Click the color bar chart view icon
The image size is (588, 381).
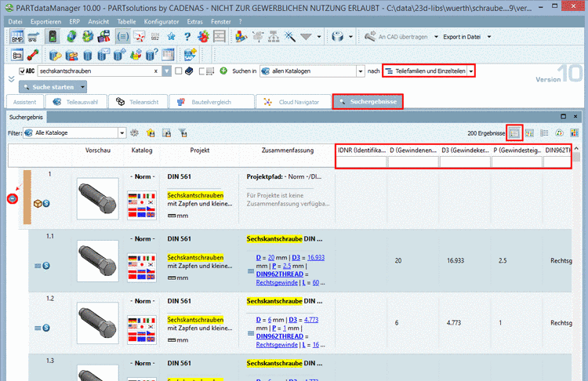[x=574, y=132]
